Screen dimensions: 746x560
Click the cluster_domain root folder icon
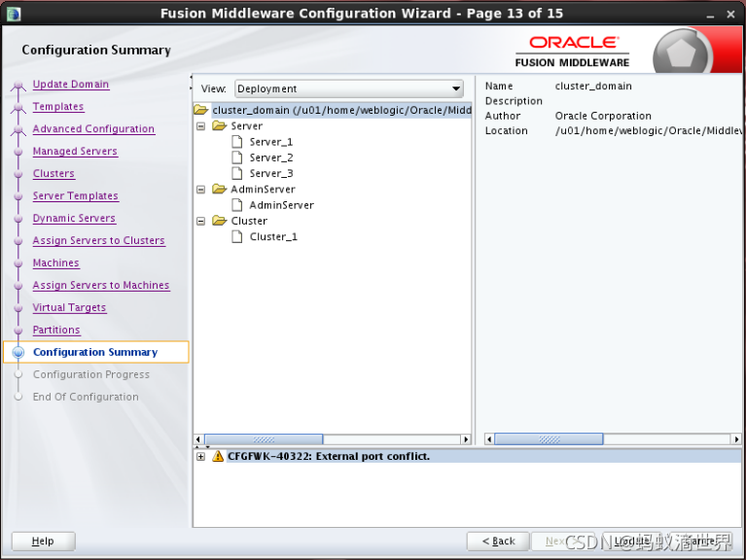pyautogui.click(x=200, y=110)
